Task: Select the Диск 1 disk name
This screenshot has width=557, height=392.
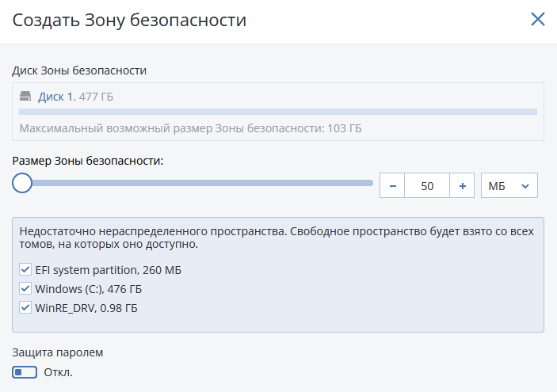Action: pyautogui.click(x=55, y=97)
